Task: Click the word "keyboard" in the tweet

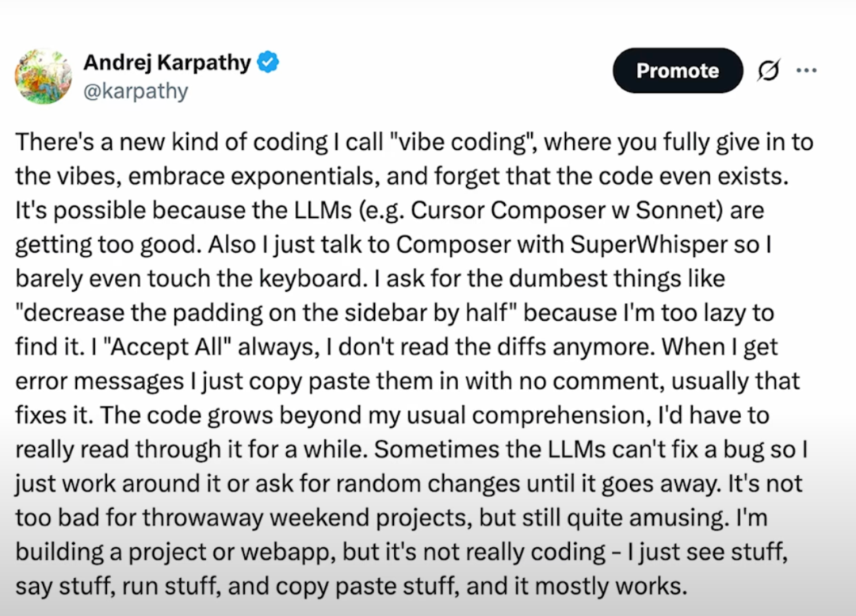Action: point(310,278)
